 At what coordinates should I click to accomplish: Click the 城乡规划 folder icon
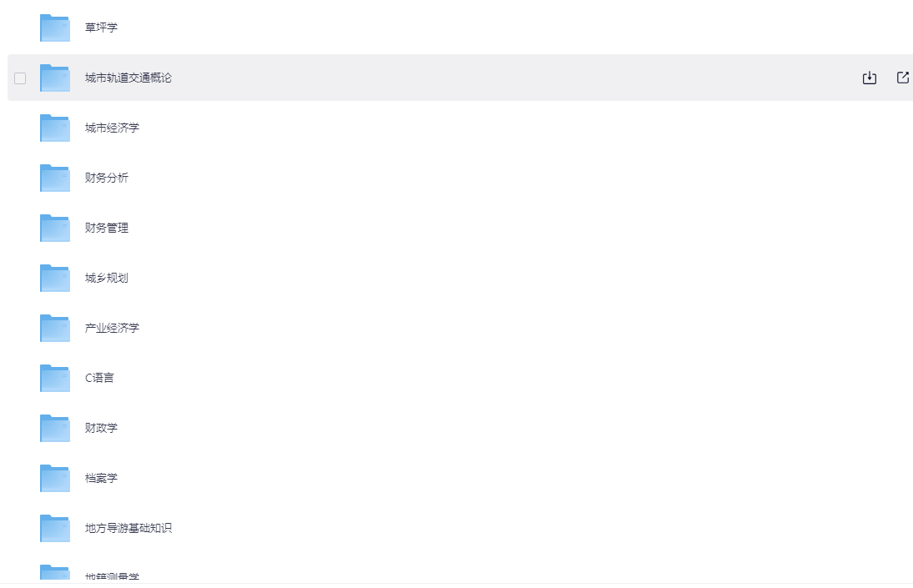point(54,278)
